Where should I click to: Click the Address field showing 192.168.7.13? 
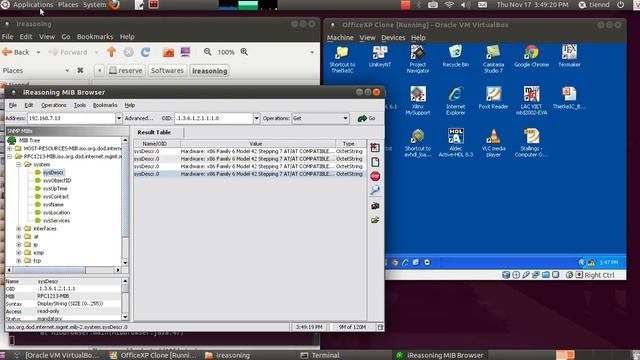pyautogui.click(x=71, y=118)
